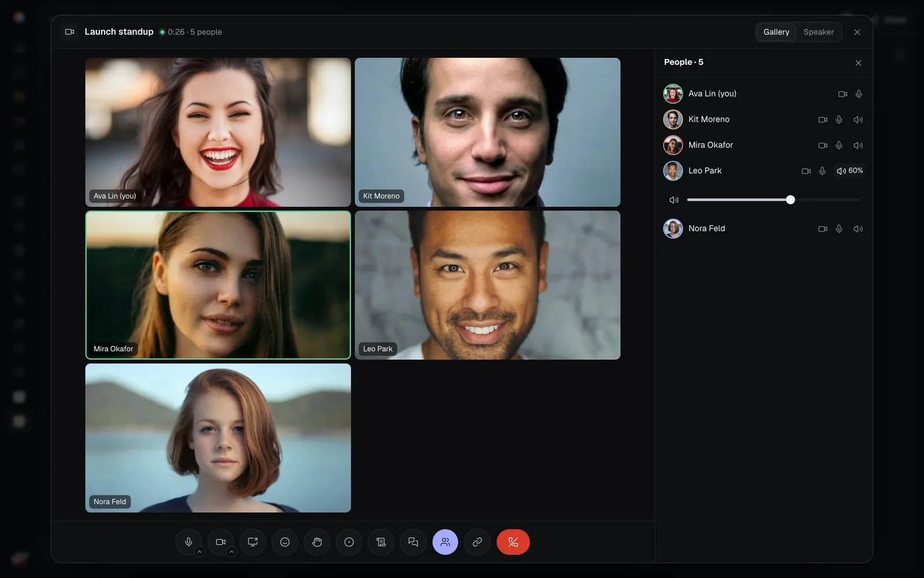Close the People panel
Screen dimensions: 924x578
pyautogui.click(x=858, y=63)
